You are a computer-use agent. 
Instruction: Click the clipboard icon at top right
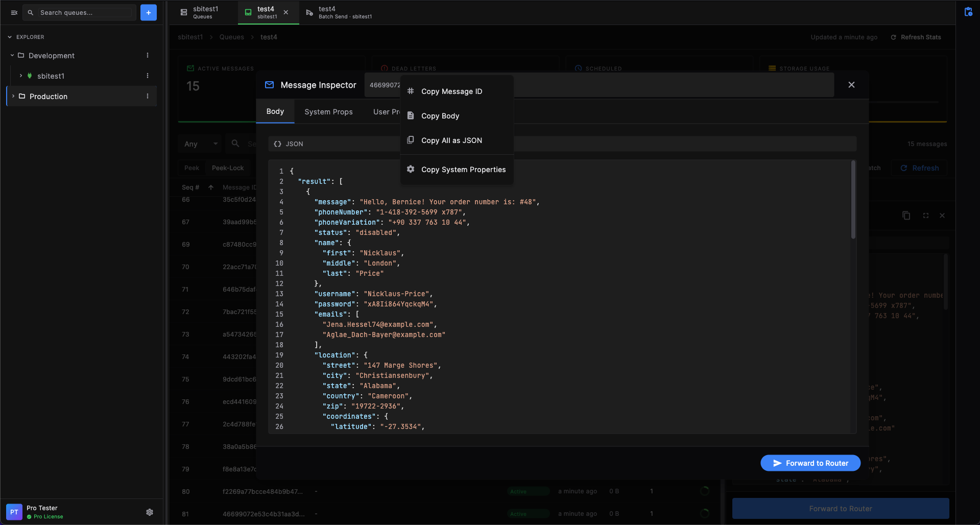tap(968, 12)
